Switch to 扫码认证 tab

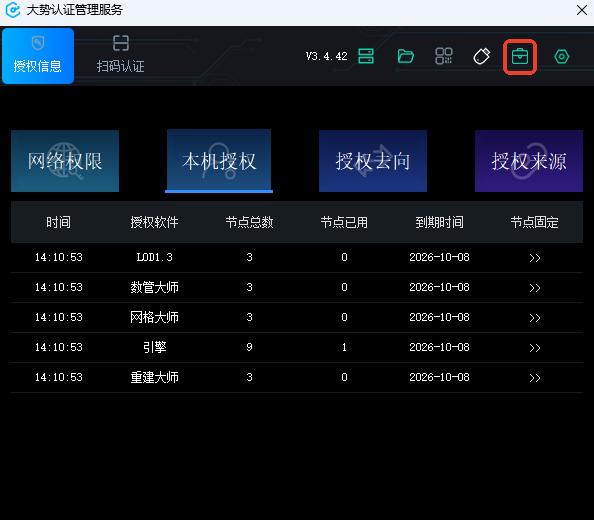point(120,54)
